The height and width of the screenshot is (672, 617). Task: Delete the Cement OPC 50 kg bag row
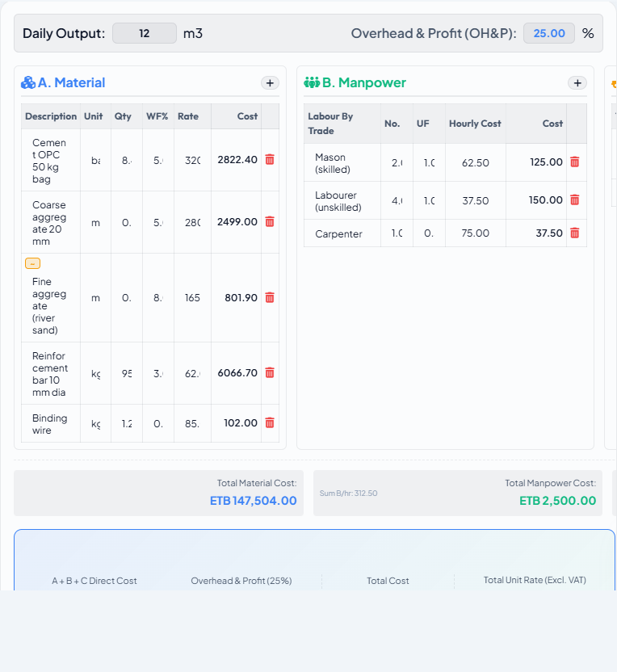270,159
